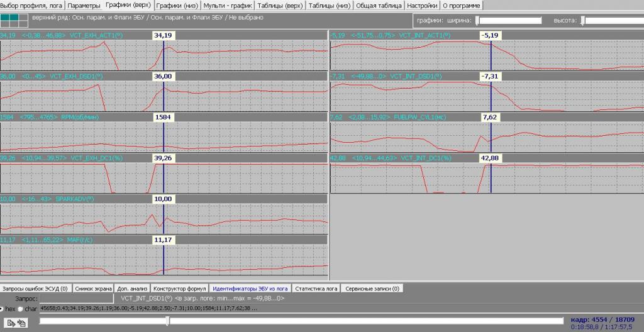Open the Конструктор формул tab
The width and height of the screenshot is (644, 332).
pyautogui.click(x=180, y=289)
